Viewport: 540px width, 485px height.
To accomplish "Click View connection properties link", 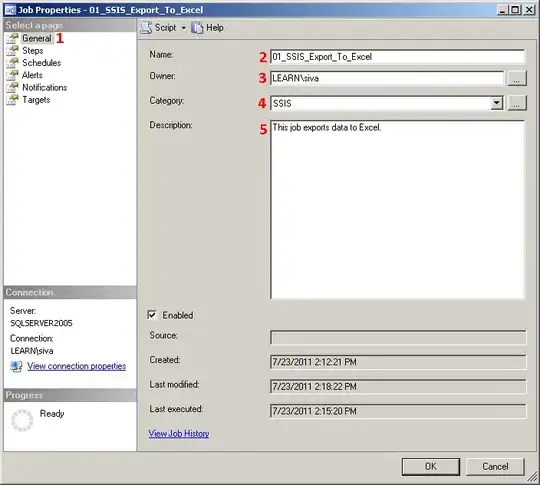I will tap(76, 366).
